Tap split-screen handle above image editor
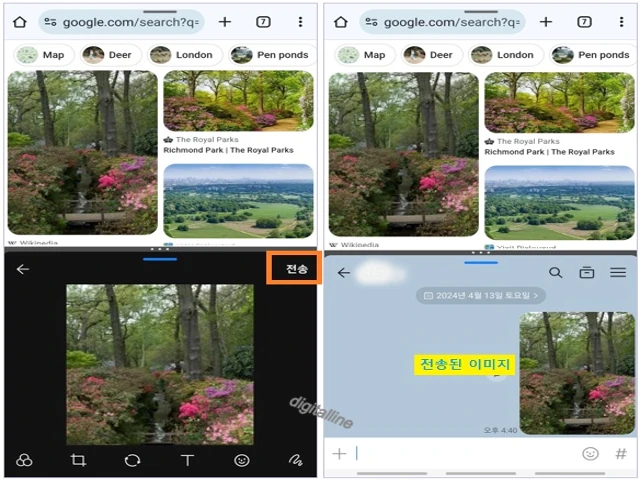The width and height of the screenshot is (640, 480). [160, 249]
